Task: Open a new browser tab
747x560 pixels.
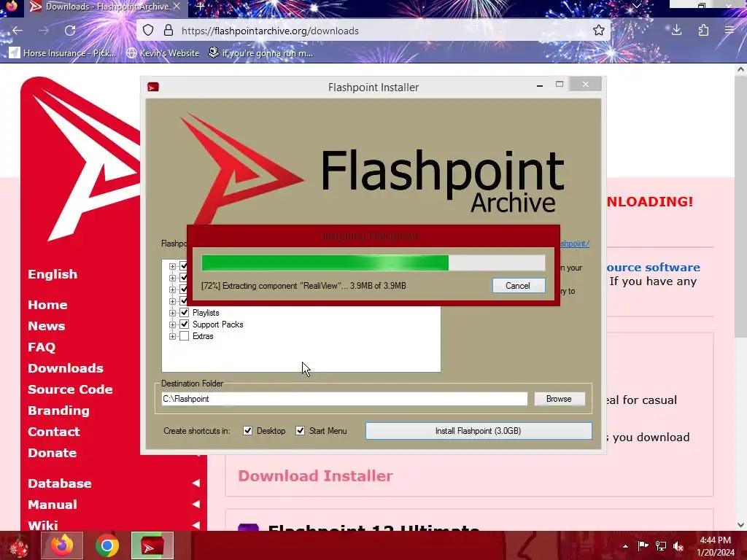Action: tap(200, 7)
